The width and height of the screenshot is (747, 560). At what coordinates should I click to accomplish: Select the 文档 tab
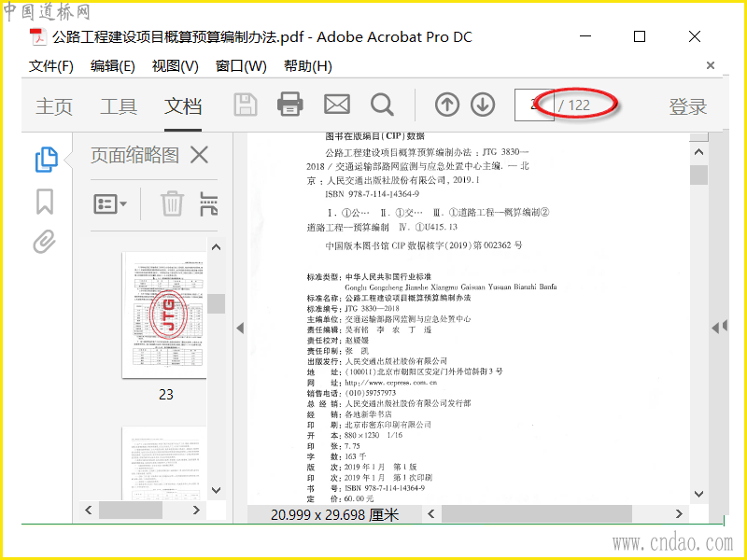pyautogui.click(x=183, y=106)
